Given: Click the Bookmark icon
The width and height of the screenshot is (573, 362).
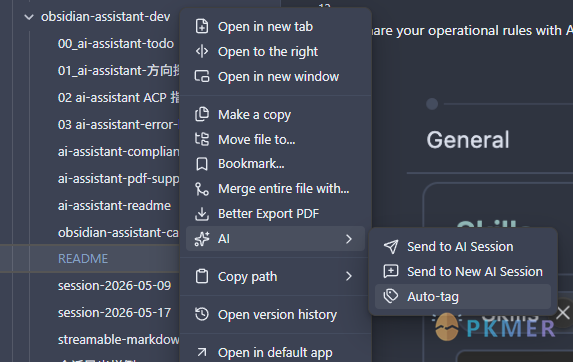Looking at the screenshot, I should 202,164.
